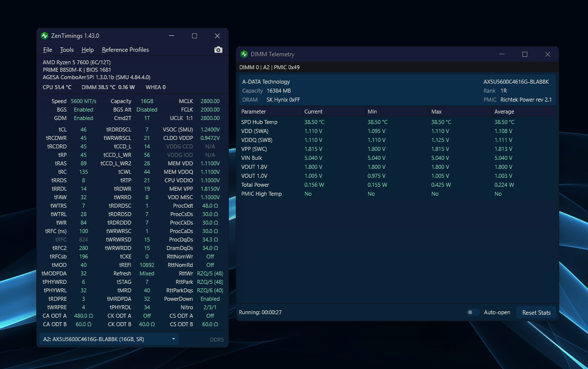Click the FCLK value 2000.00
The width and height of the screenshot is (588, 369).
click(210, 110)
